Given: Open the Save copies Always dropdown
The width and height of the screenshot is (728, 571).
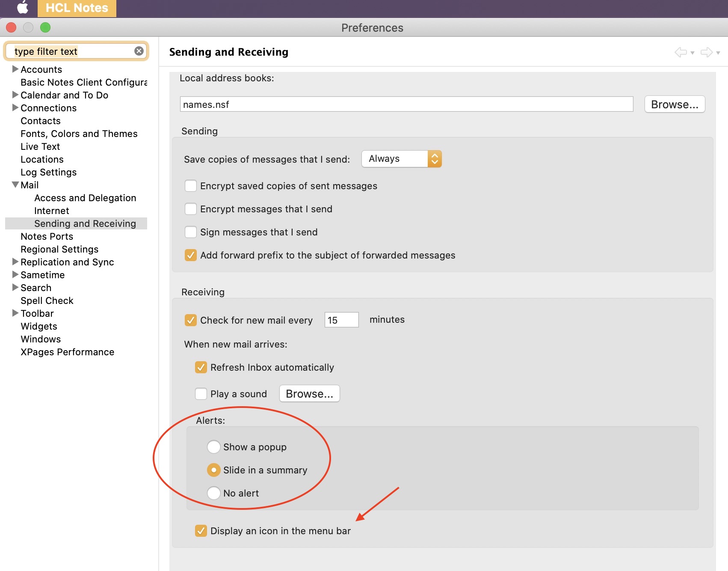Looking at the screenshot, I should pyautogui.click(x=402, y=159).
